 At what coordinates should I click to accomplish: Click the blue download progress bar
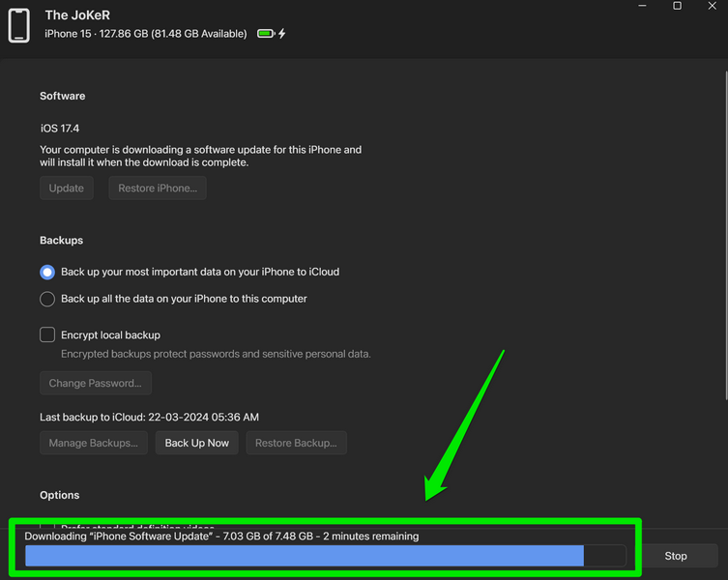[x=305, y=556]
